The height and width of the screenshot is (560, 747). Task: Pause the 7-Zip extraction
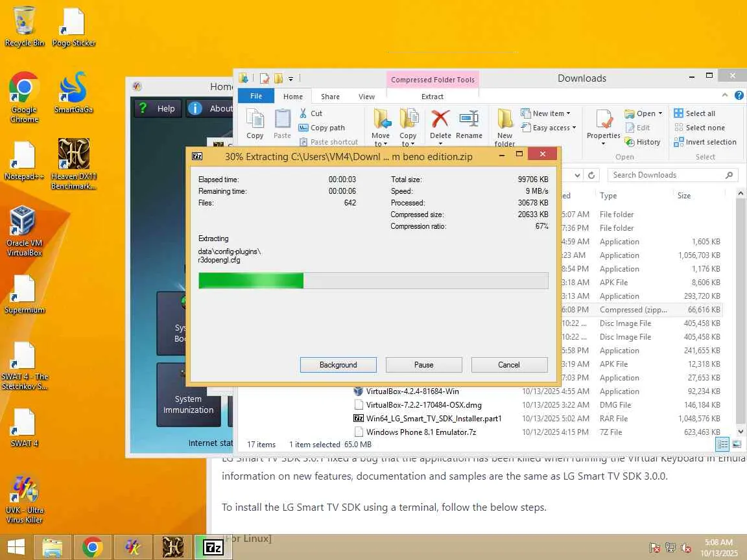pos(423,365)
